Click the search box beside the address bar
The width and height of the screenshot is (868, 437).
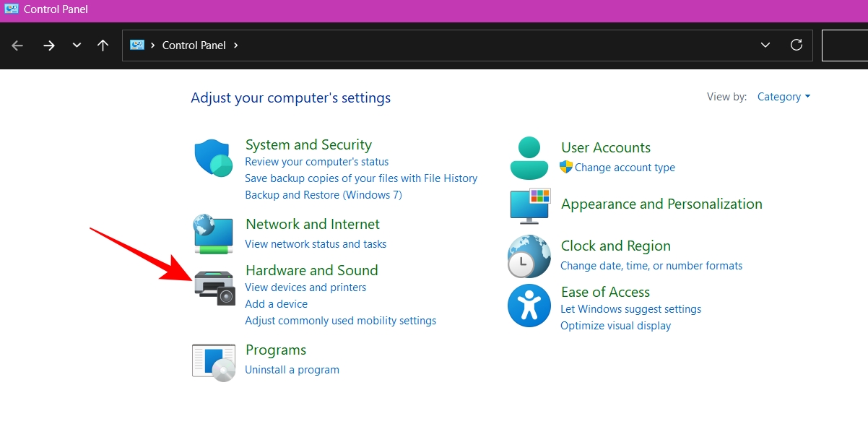click(845, 45)
